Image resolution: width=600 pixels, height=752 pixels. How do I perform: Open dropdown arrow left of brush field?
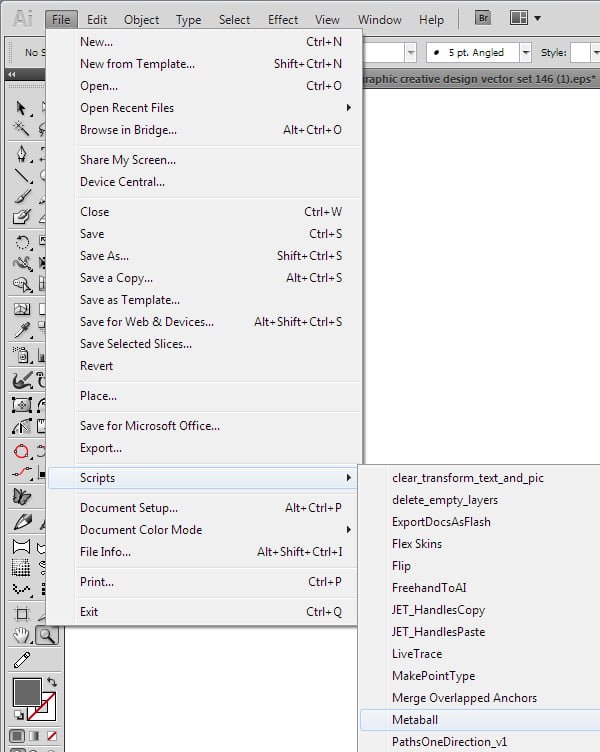411,53
